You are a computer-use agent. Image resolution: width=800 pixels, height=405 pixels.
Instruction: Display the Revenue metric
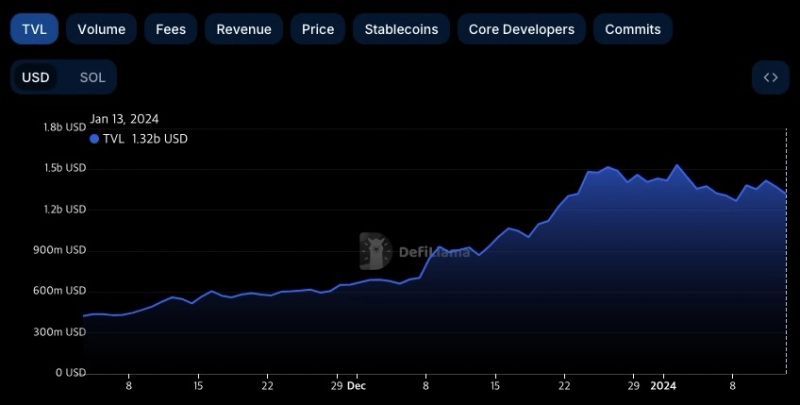(x=244, y=29)
